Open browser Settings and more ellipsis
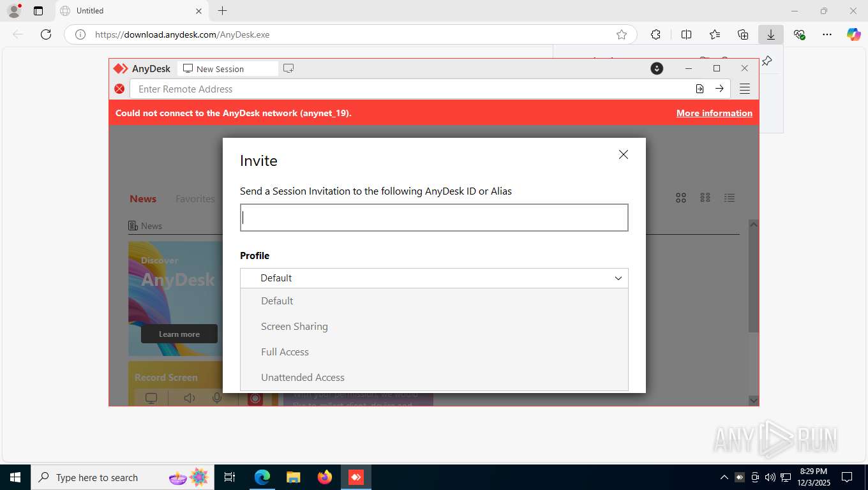868x490 pixels. point(827,34)
